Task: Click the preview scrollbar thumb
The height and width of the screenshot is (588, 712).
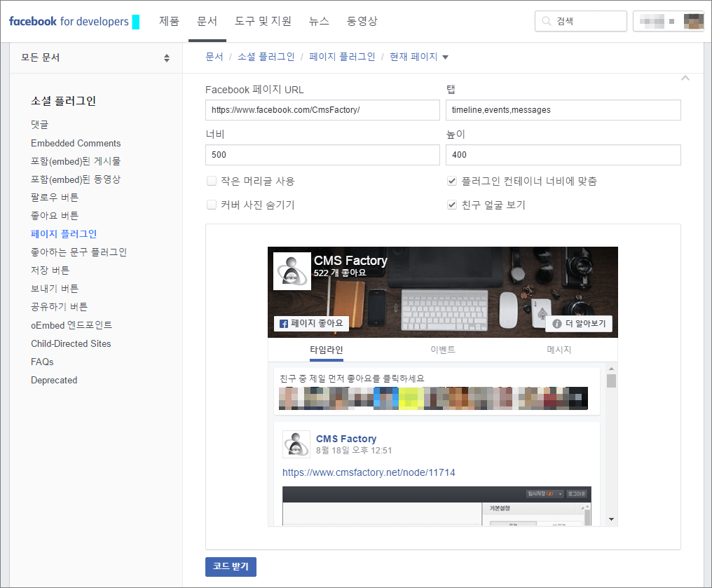Action: point(611,381)
